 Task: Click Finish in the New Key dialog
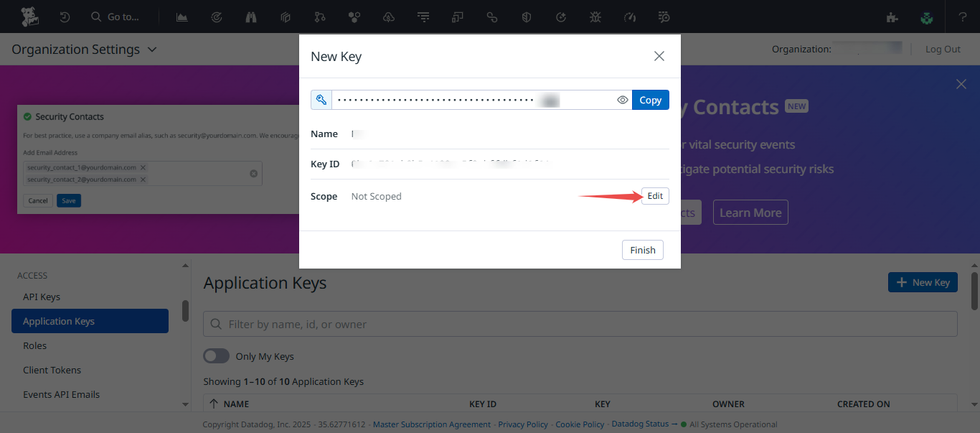click(642, 249)
